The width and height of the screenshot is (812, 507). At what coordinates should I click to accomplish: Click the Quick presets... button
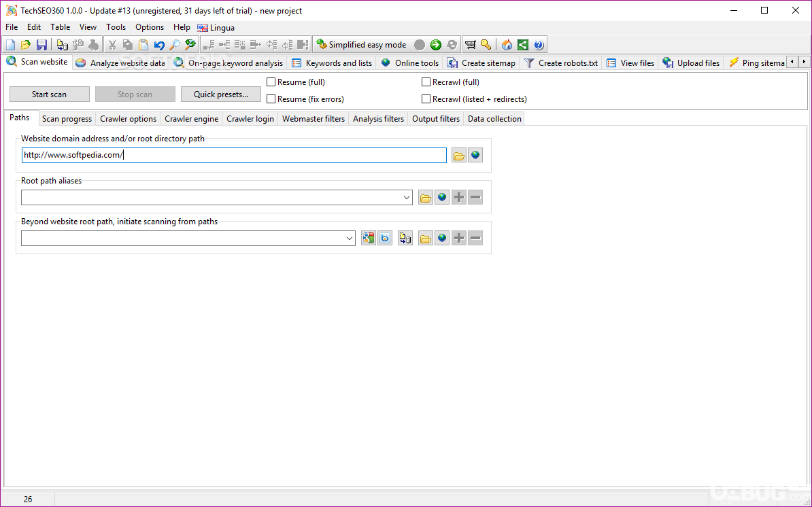(x=221, y=94)
